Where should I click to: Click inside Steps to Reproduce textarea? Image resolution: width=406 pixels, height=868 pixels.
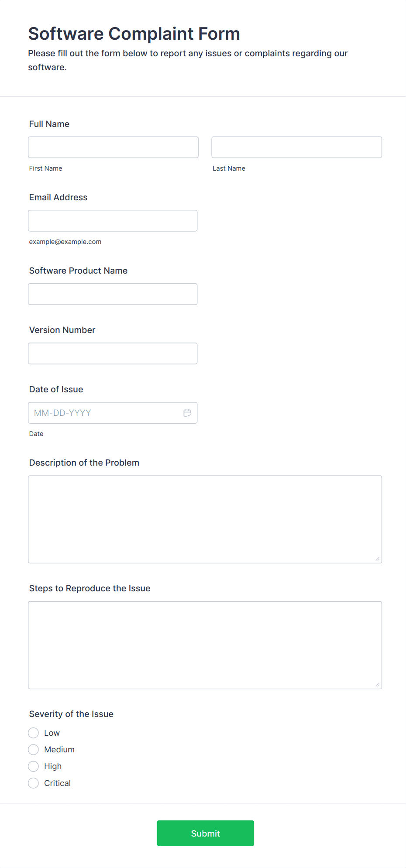pyautogui.click(x=205, y=645)
